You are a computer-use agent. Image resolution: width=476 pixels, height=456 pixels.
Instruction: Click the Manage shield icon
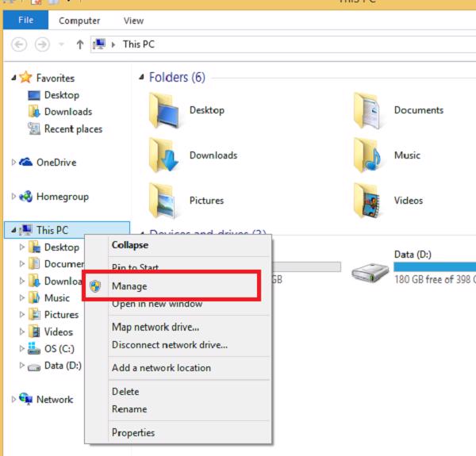click(x=95, y=286)
